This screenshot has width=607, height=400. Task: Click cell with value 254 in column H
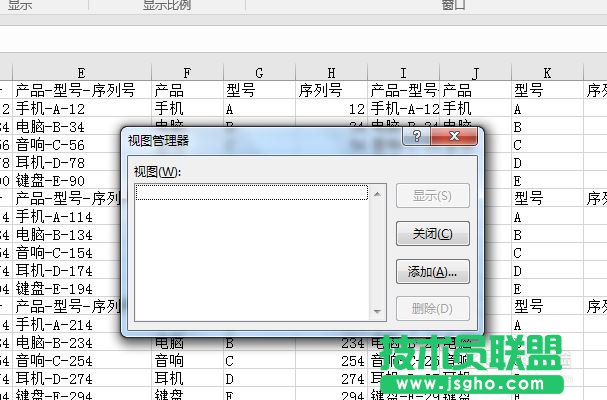(x=331, y=361)
